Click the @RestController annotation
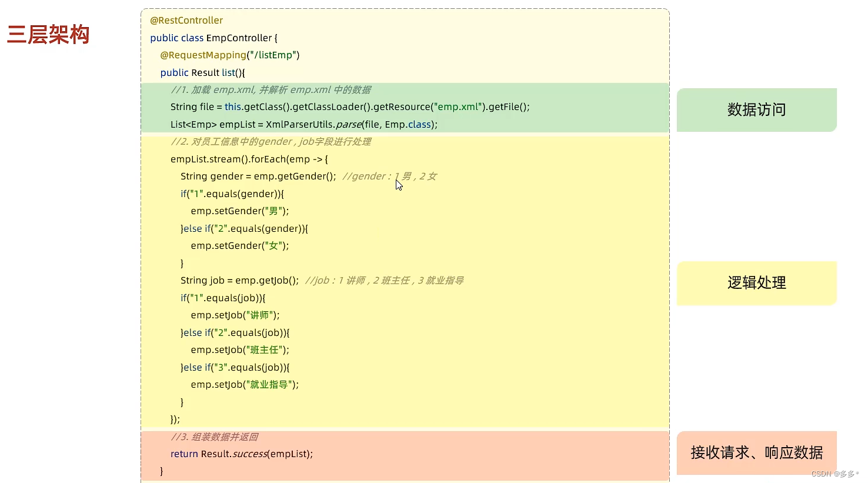This screenshot has width=868, height=483. 186,20
